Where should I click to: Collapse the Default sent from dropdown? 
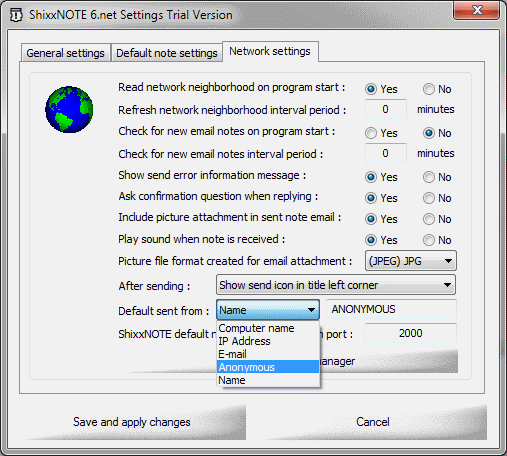click(268, 310)
